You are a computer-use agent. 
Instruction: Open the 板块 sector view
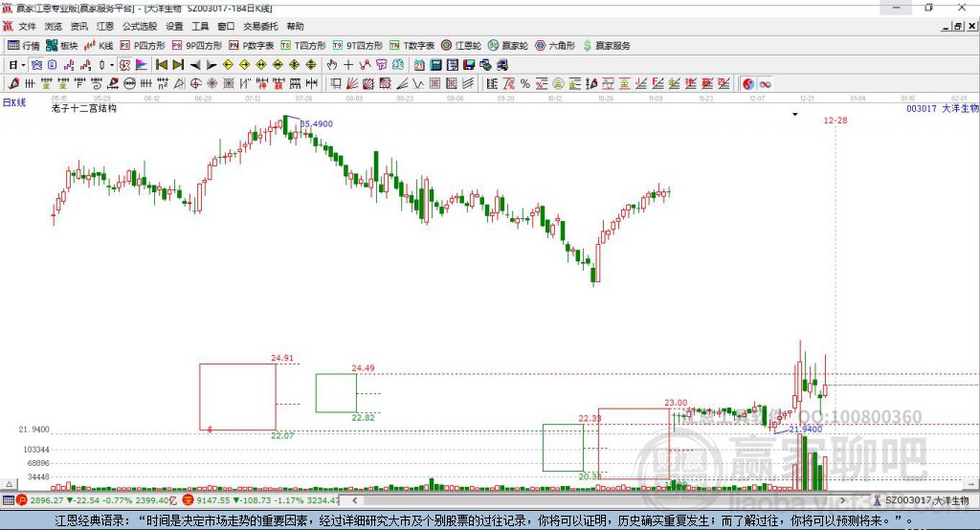click(x=62, y=46)
